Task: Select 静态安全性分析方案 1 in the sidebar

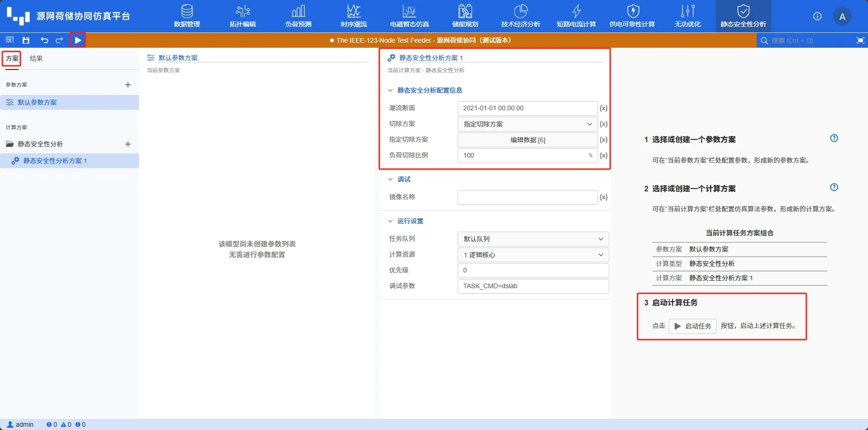Action: click(x=70, y=161)
